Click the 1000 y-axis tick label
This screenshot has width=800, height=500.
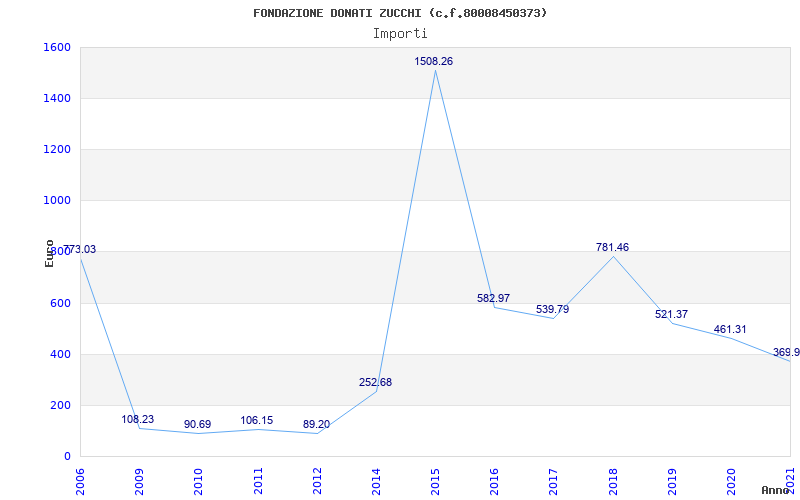pos(55,201)
